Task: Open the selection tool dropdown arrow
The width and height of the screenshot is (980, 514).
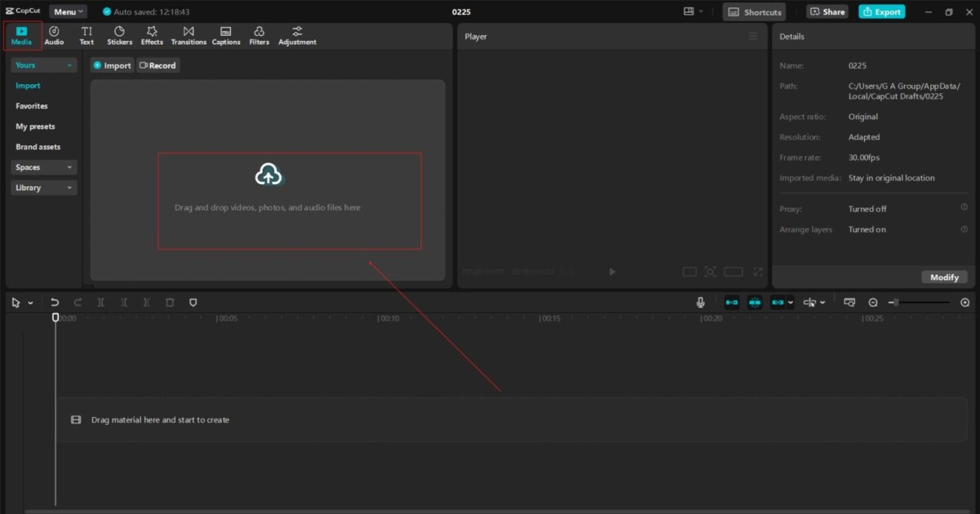Action: [29, 302]
